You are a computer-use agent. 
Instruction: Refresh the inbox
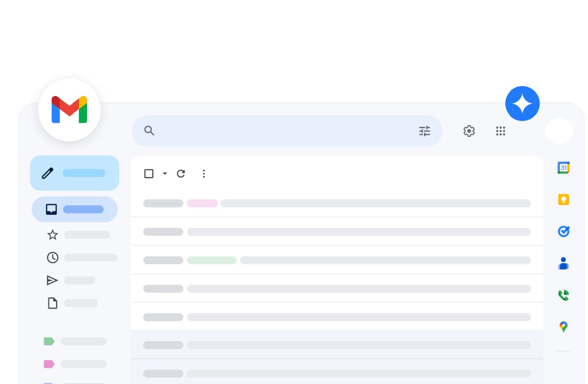181,173
